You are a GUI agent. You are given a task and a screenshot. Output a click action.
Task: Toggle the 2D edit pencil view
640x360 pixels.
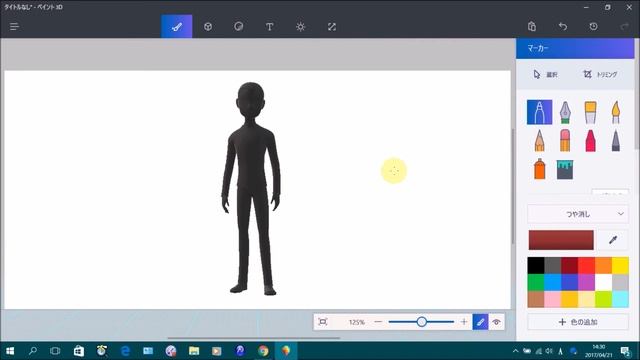pos(480,322)
